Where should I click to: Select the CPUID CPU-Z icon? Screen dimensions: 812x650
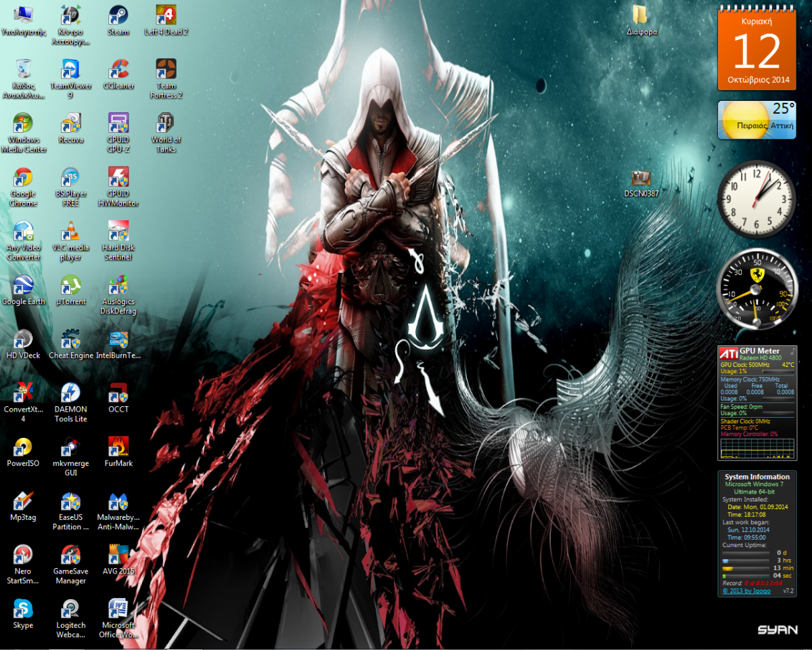118,133
